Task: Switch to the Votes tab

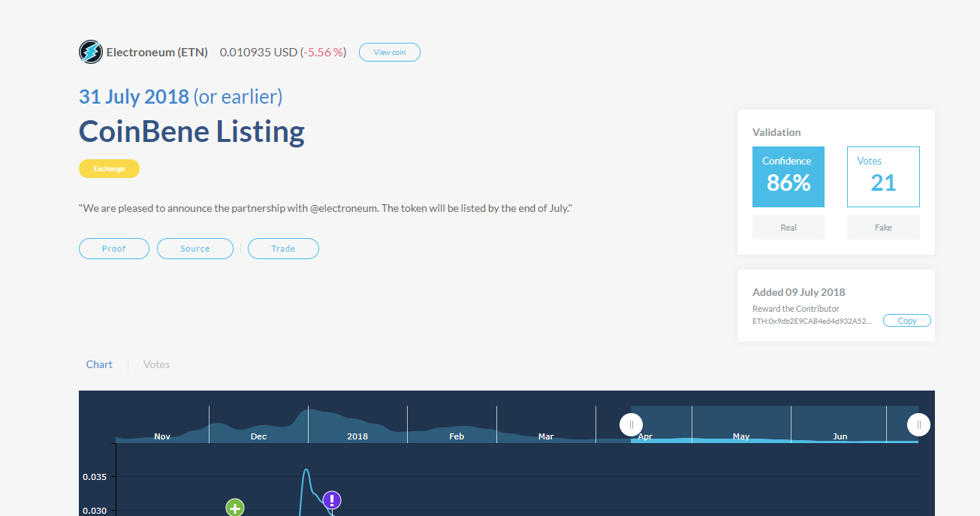Action: (x=156, y=364)
